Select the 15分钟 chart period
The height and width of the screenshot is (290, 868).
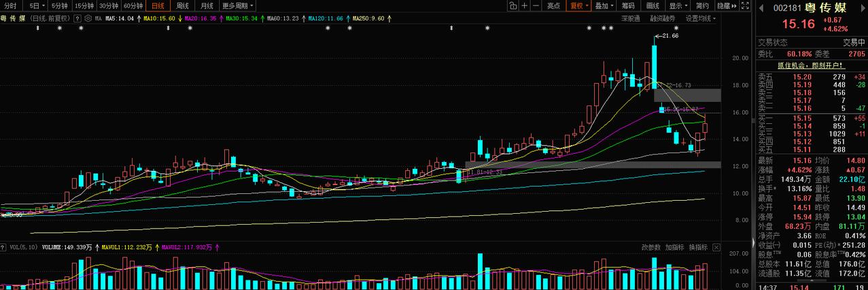(x=84, y=5)
